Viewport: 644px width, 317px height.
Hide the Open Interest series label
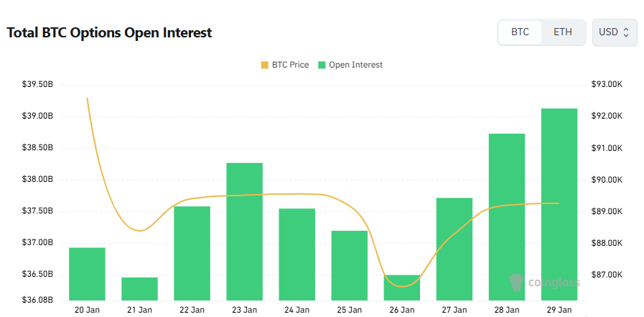click(355, 65)
